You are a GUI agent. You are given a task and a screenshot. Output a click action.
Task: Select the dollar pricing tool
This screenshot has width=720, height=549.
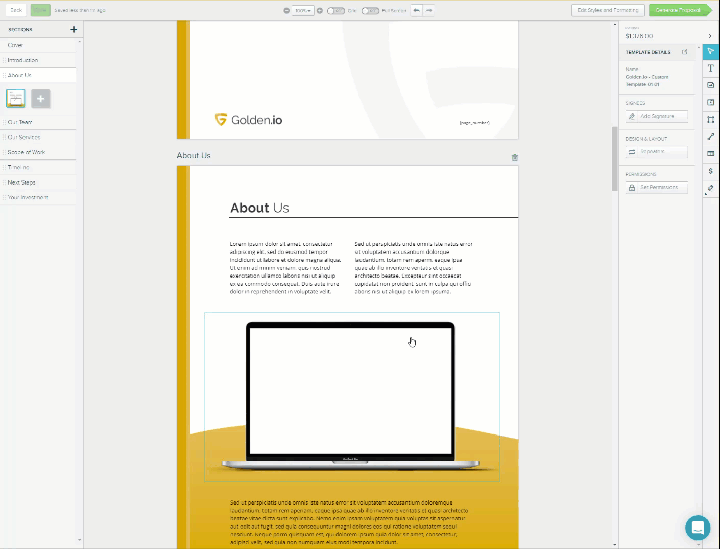[711, 171]
